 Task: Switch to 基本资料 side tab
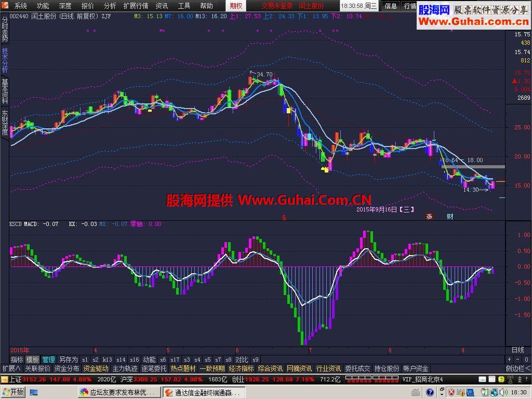(x=5, y=91)
